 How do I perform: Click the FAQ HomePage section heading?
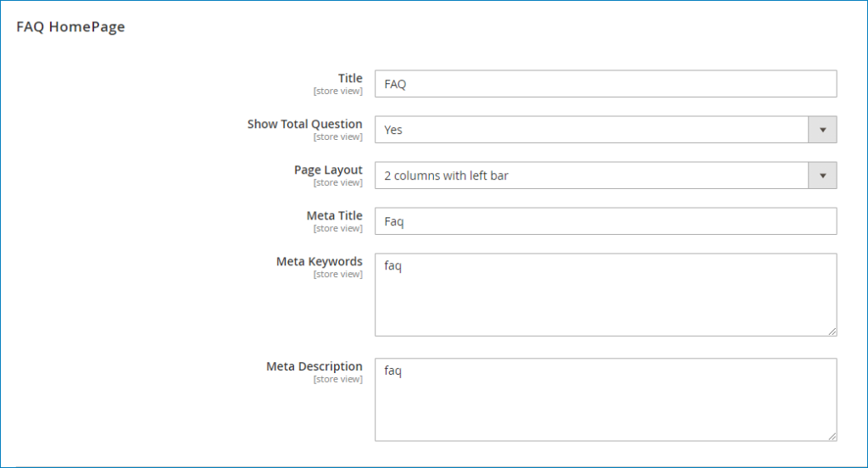(x=71, y=27)
